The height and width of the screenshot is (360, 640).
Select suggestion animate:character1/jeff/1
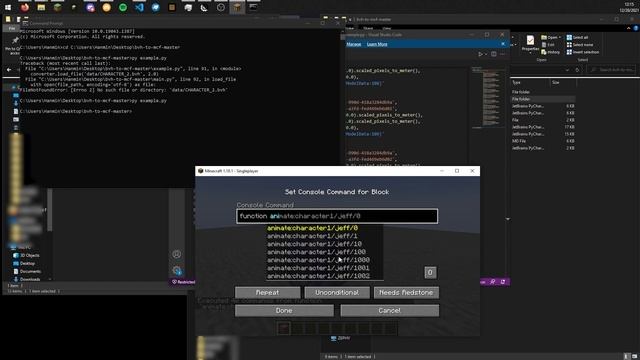coord(312,236)
